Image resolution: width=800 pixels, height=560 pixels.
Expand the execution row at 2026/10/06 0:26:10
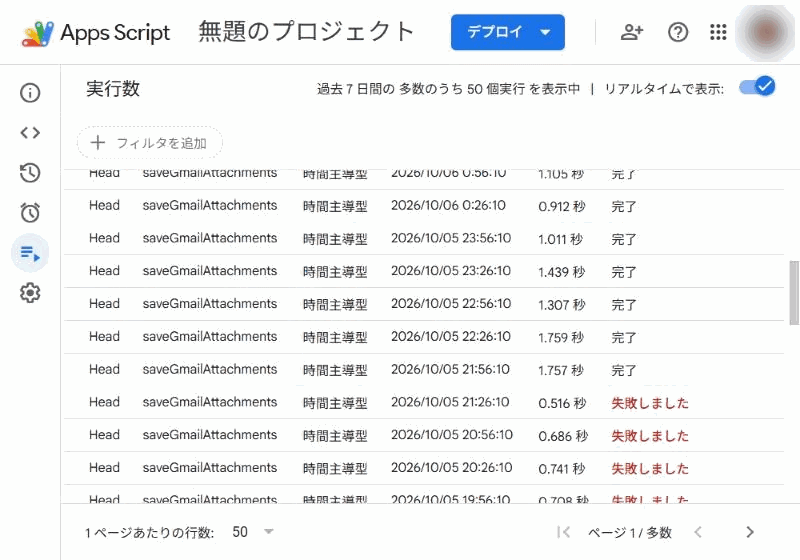(x=424, y=206)
